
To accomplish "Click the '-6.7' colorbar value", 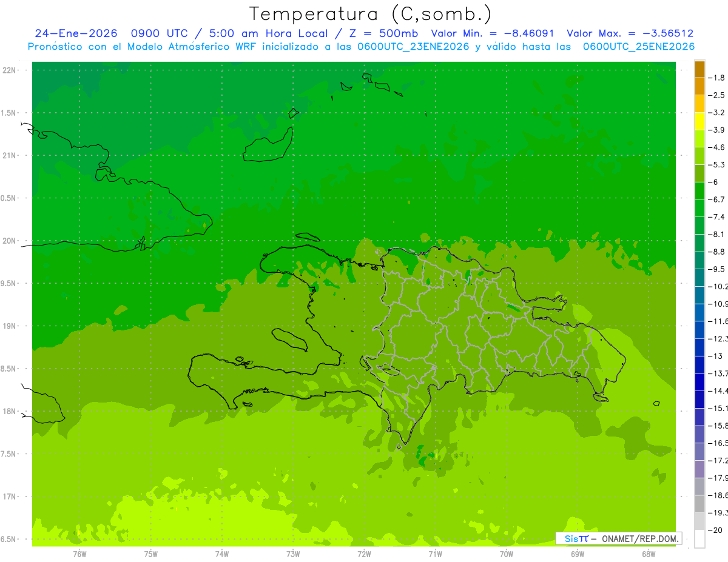I will pos(716,199).
